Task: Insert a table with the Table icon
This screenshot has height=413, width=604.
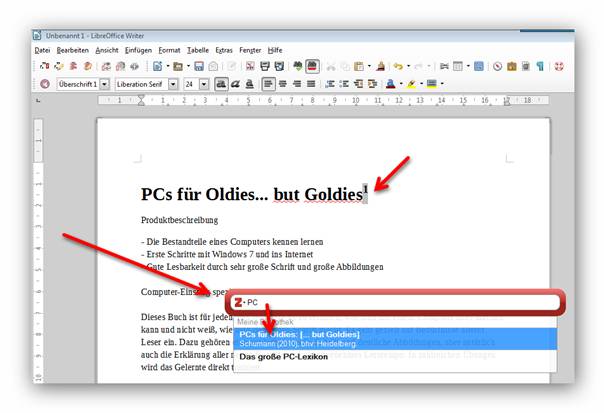Action: (x=458, y=66)
